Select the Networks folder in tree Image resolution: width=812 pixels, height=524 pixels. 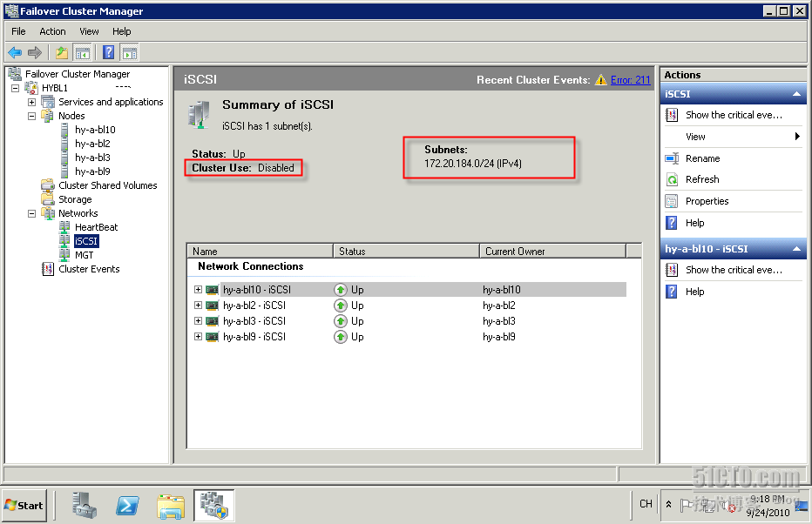[x=78, y=213]
